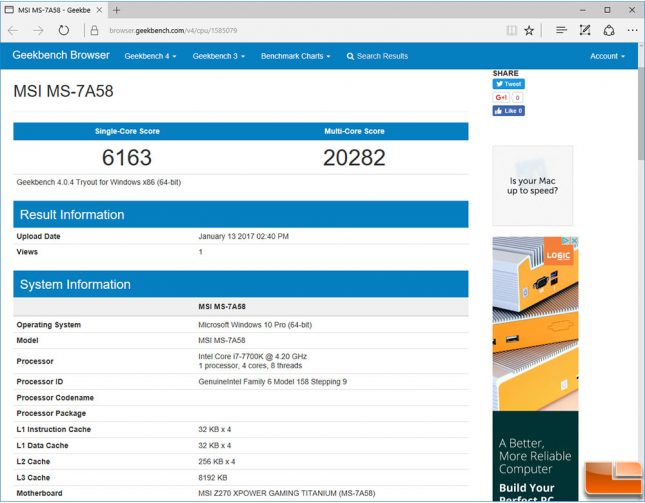Click the System Information section header
The height and width of the screenshot is (503, 645).
tap(241, 284)
